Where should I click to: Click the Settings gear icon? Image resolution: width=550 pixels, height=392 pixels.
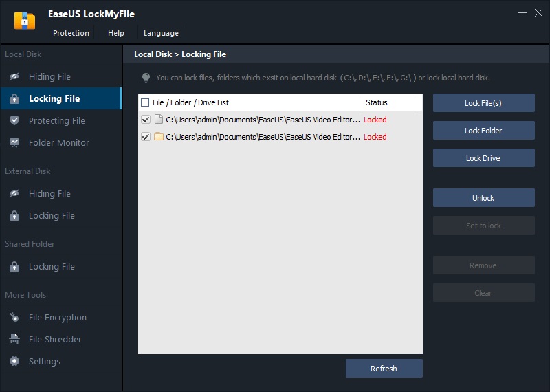click(x=14, y=361)
